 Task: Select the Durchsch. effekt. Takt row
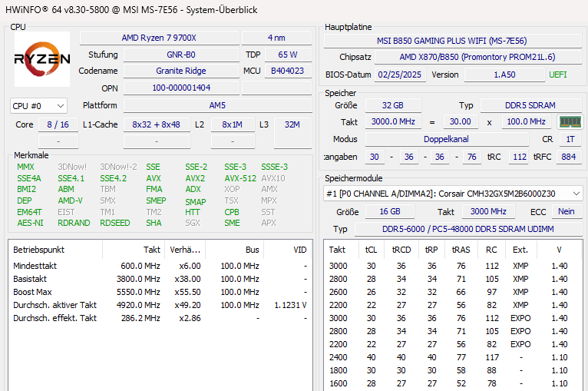(160, 319)
